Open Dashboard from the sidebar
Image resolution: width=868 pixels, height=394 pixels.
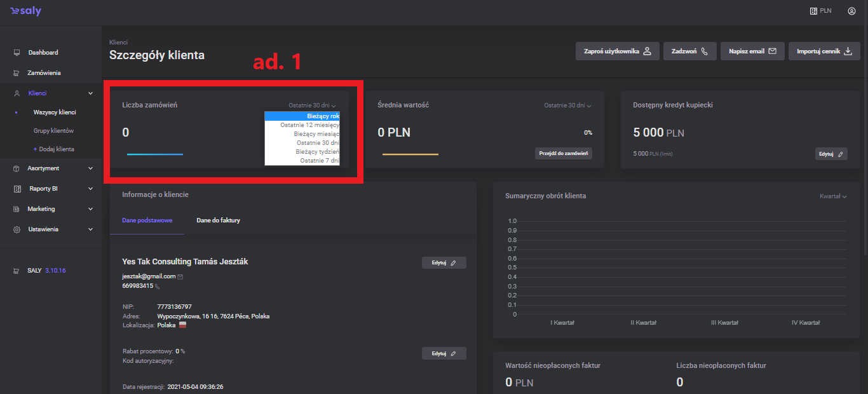[43, 52]
